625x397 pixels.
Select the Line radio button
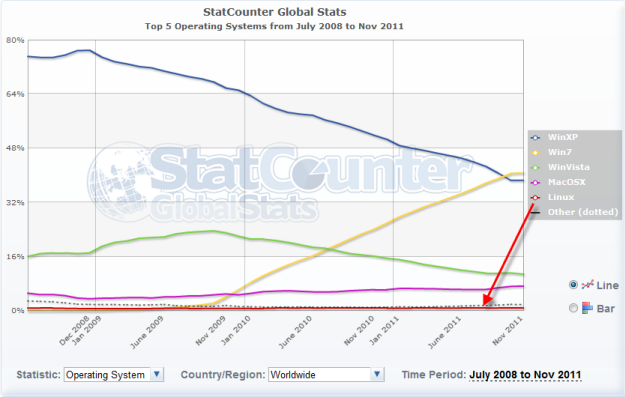[x=573, y=285]
